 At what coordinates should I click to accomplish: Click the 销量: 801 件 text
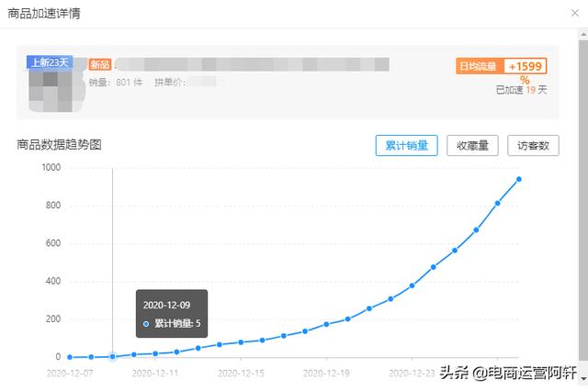coord(114,83)
